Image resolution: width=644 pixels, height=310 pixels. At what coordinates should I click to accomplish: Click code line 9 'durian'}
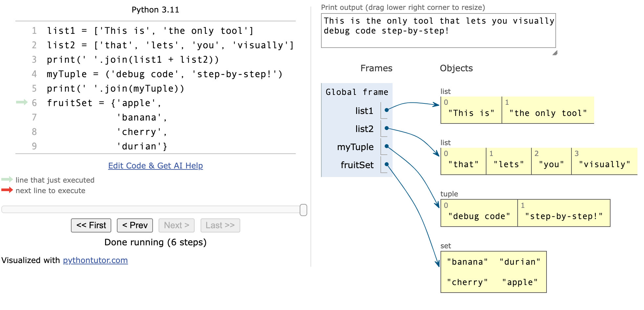[142, 146]
